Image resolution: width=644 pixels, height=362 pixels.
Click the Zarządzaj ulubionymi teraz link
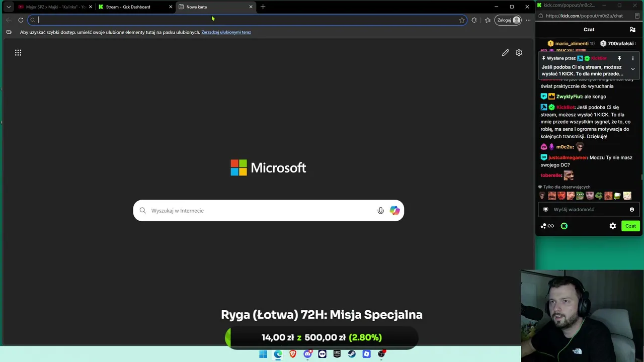(x=226, y=32)
